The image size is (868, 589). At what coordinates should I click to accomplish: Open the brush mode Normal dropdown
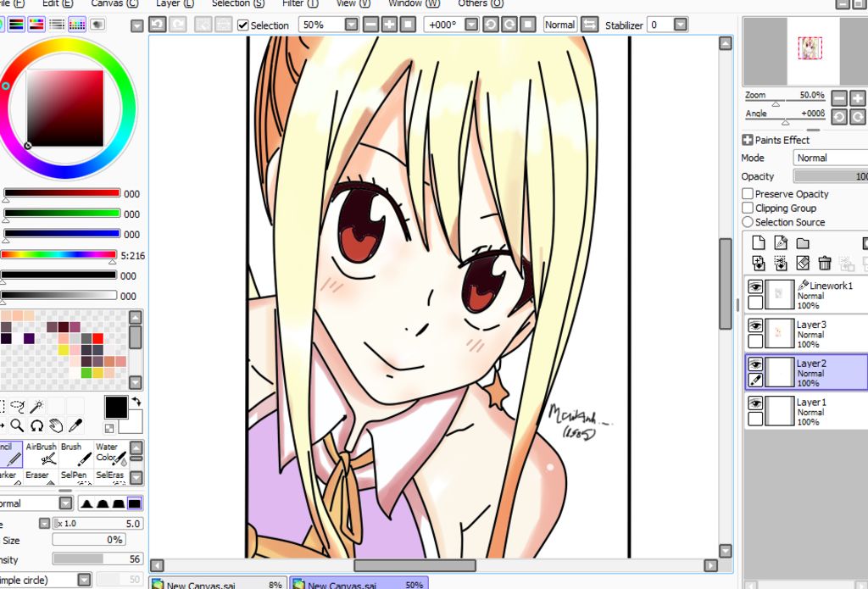pyautogui.click(x=66, y=503)
